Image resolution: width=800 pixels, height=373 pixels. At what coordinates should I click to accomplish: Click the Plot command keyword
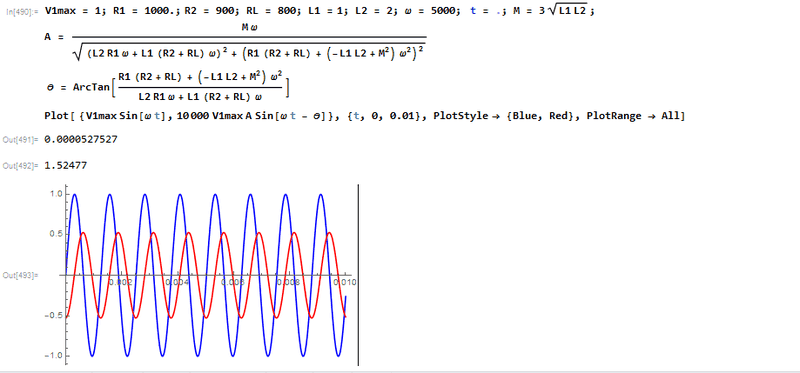coord(56,116)
